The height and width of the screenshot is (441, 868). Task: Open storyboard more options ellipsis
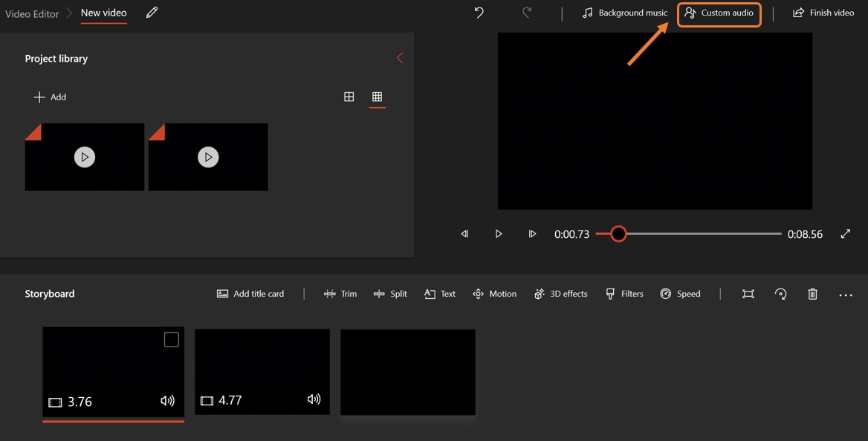(845, 295)
